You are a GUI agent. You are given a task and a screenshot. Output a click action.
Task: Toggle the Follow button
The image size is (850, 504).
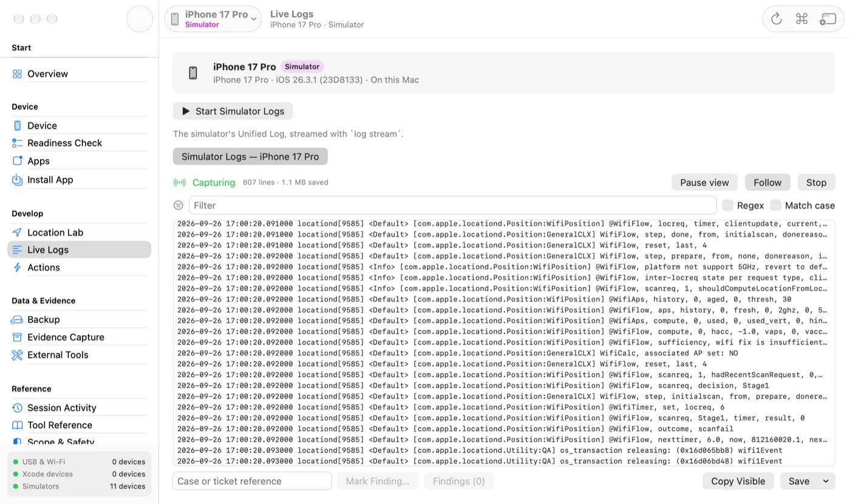pyautogui.click(x=767, y=183)
